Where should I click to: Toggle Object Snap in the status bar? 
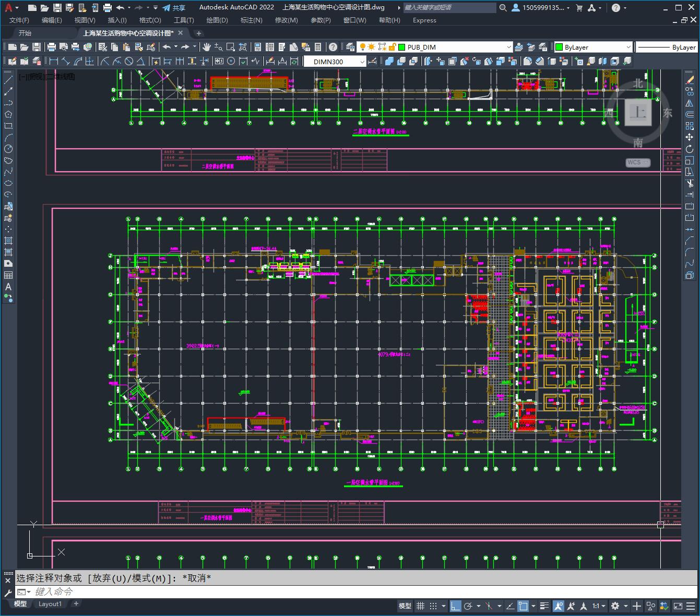(523, 606)
